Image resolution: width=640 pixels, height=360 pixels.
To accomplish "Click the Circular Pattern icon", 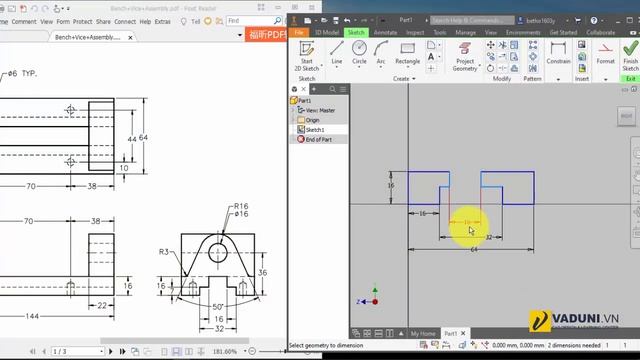I will coord(533,56).
